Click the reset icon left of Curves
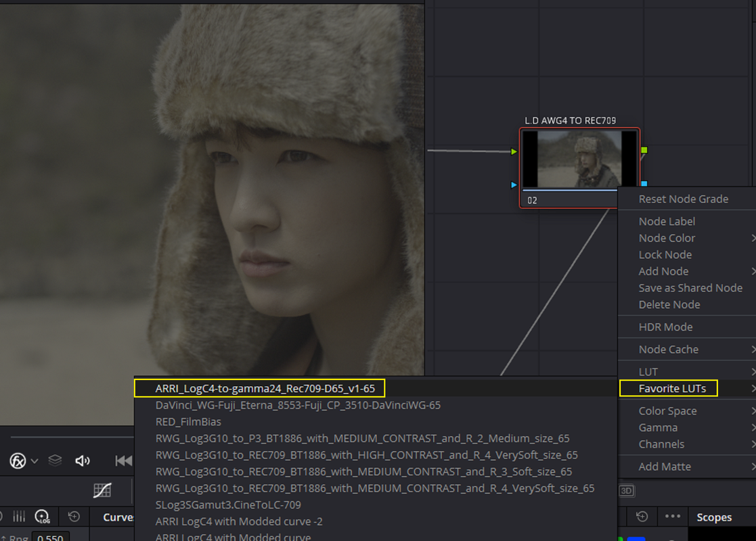This screenshot has height=541, width=756. [74, 517]
